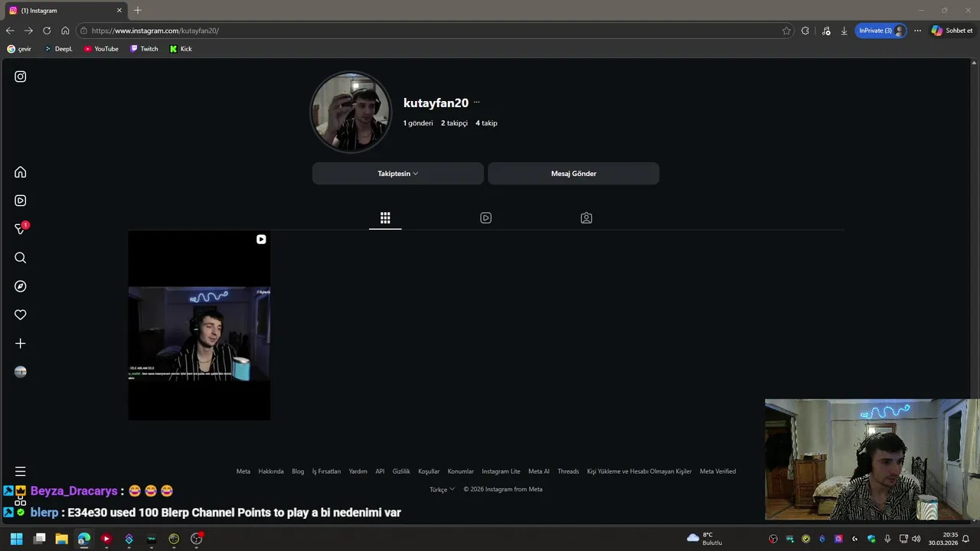Image resolution: width=980 pixels, height=551 pixels.
Task: Open Notifications heart icon
Action: point(21,315)
